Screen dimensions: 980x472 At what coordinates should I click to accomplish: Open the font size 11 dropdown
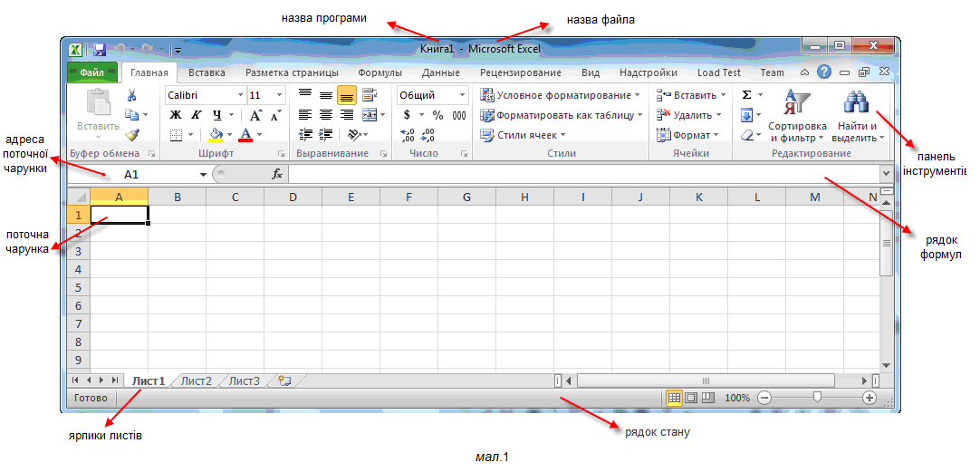279,96
